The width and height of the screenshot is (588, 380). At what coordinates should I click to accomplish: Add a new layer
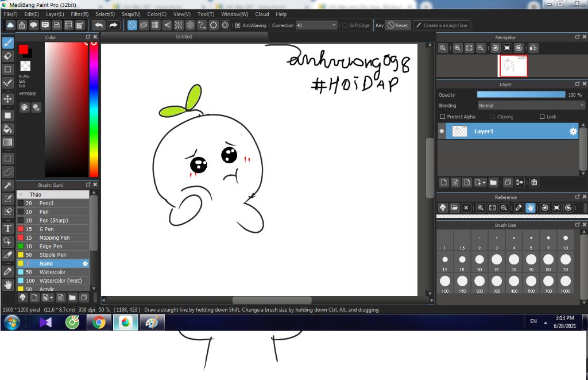[x=444, y=182]
